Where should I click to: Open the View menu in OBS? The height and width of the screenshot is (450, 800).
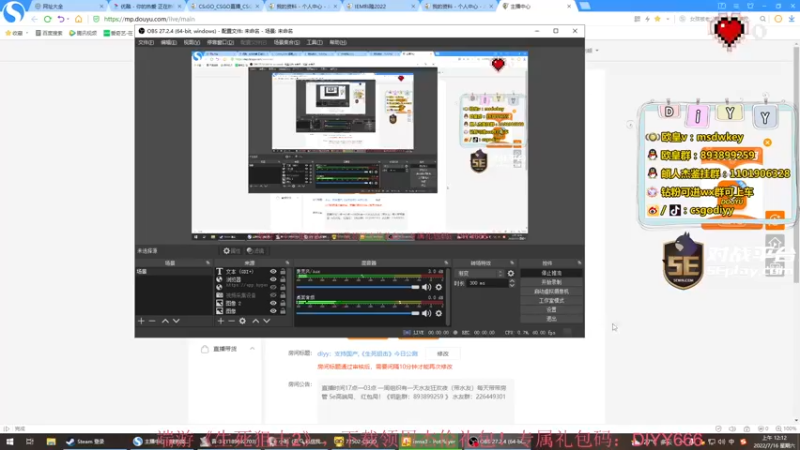191,42
